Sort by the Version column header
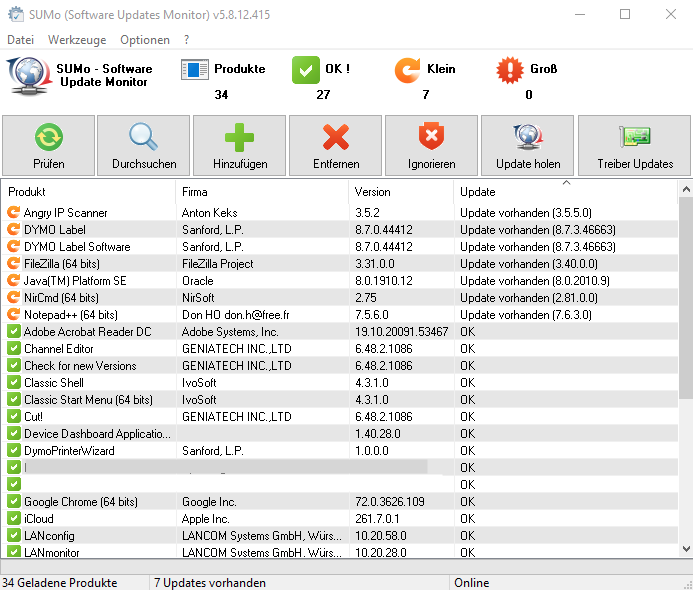 pyautogui.click(x=401, y=192)
